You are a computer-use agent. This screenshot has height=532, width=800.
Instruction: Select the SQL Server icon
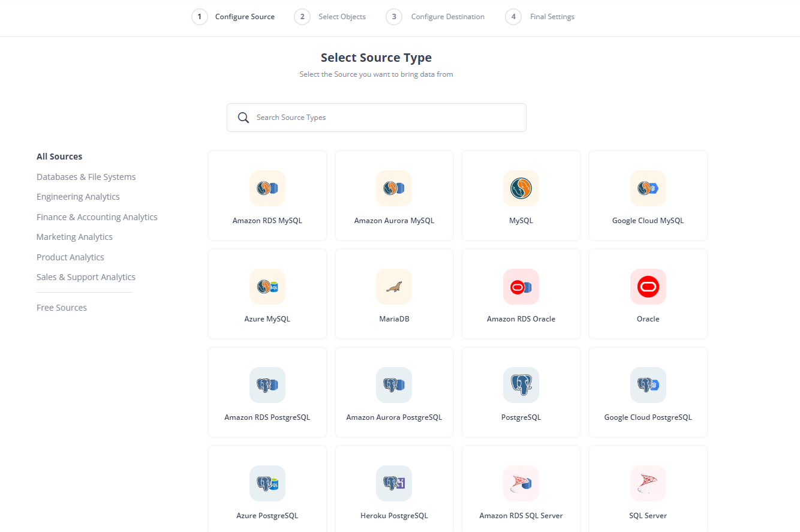click(x=648, y=483)
